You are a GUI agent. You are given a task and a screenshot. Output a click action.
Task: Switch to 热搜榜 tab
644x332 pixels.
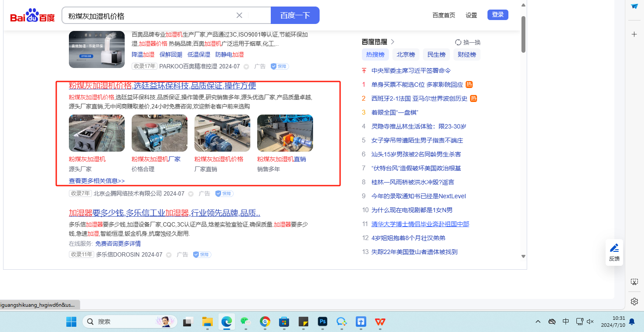pos(375,54)
